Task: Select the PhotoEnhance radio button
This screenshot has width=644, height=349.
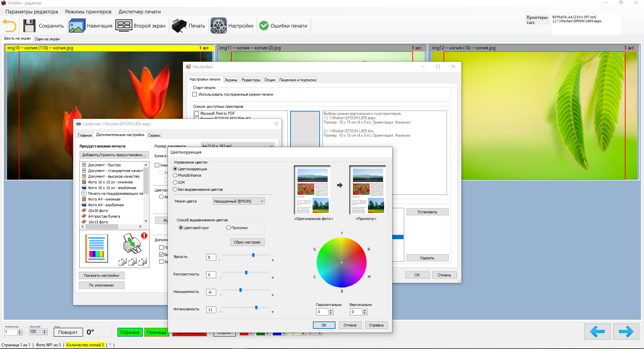Action: click(x=175, y=175)
